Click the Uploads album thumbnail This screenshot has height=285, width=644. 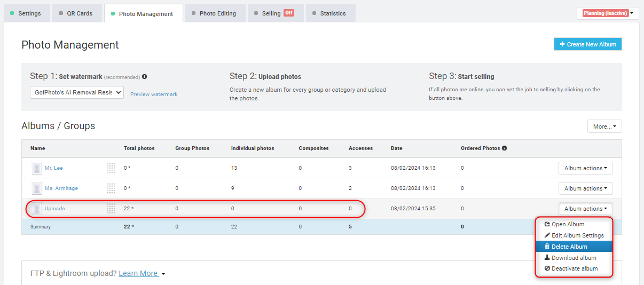(x=37, y=209)
